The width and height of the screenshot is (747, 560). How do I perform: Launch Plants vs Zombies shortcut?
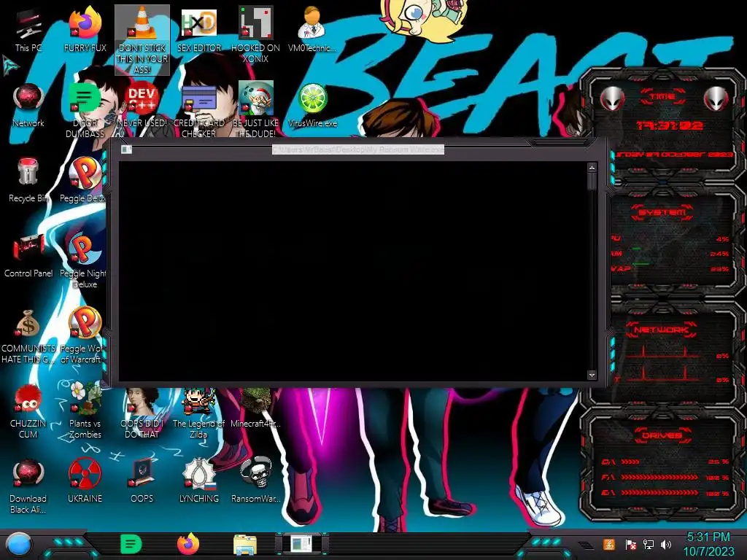[85, 411]
